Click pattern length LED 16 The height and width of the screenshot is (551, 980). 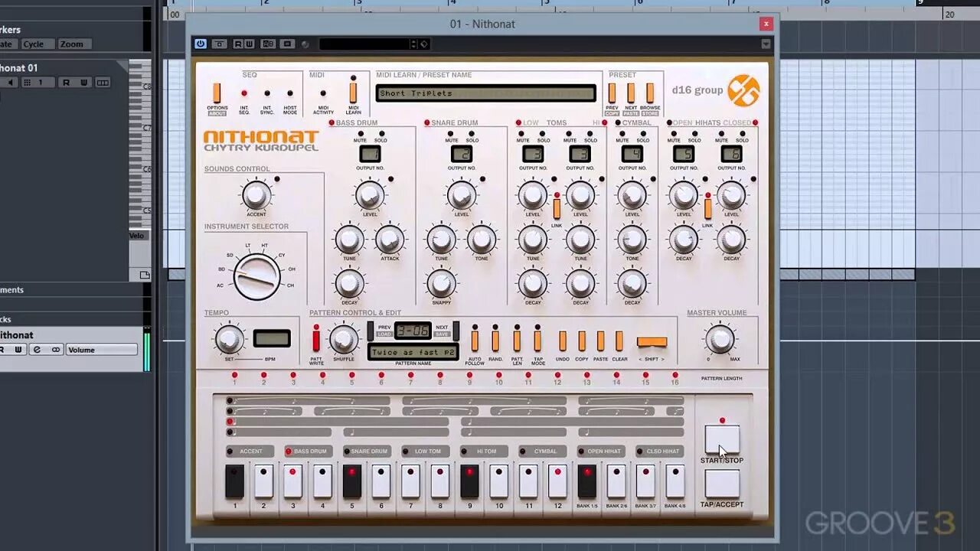point(675,375)
